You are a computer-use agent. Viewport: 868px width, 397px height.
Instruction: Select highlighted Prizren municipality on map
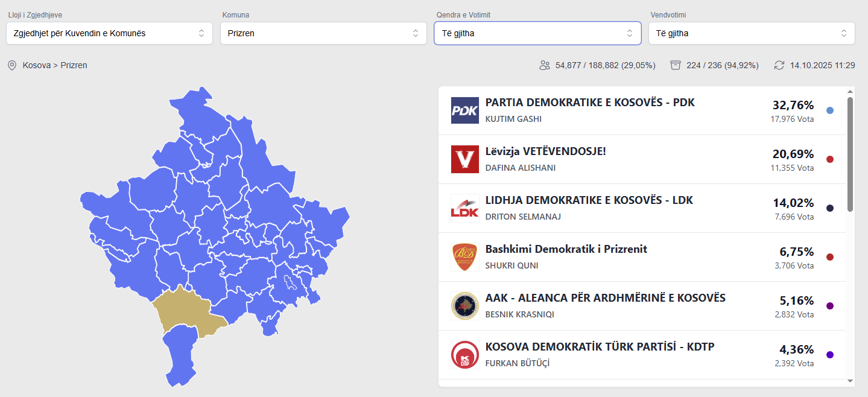pyautogui.click(x=181, y=309)
